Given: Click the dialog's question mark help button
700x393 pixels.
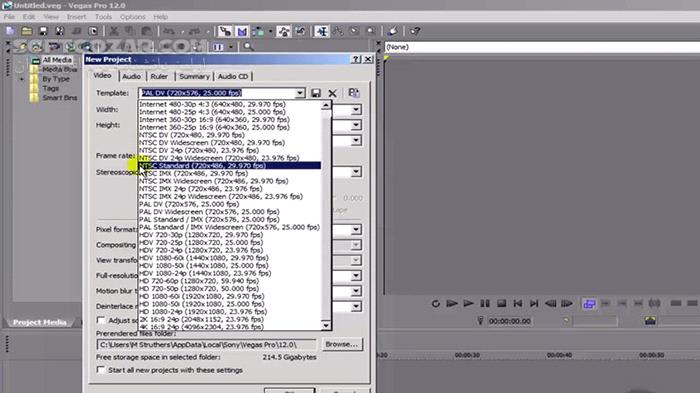Looking at the screenshot, I should pyautogui.click(x=356, y=59).
